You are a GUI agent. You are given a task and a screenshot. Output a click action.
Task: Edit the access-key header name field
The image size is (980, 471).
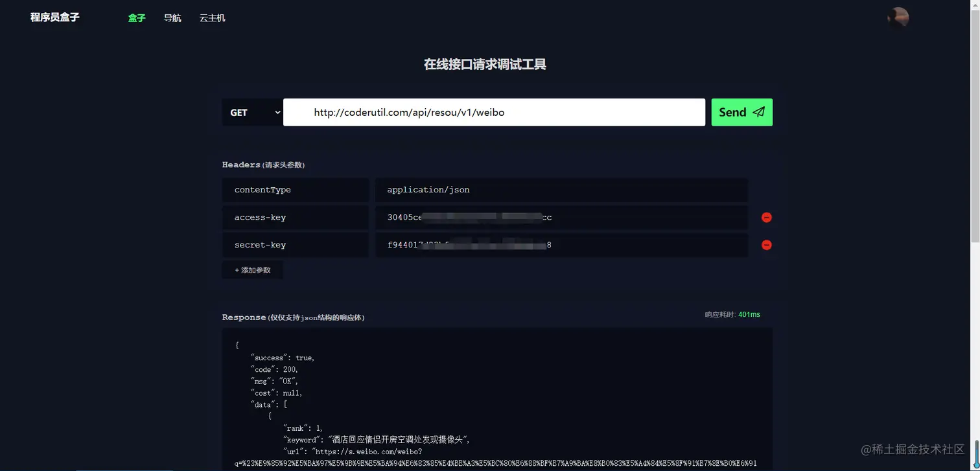click(x=296, y=218)
